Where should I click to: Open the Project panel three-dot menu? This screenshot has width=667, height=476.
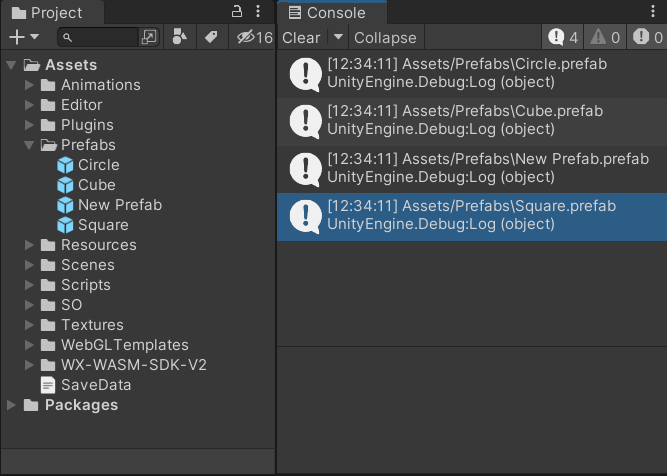click(258, 11)
